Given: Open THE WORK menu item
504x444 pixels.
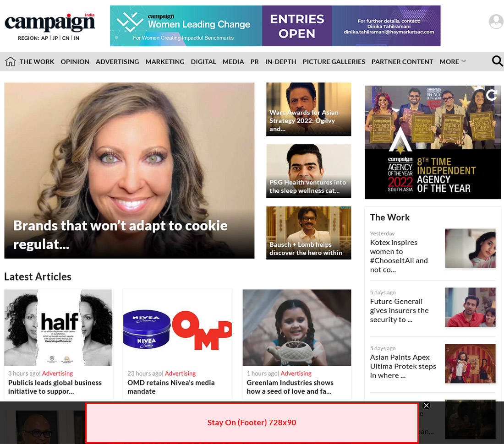Looking at the screenshot, I should pos(37,62).
